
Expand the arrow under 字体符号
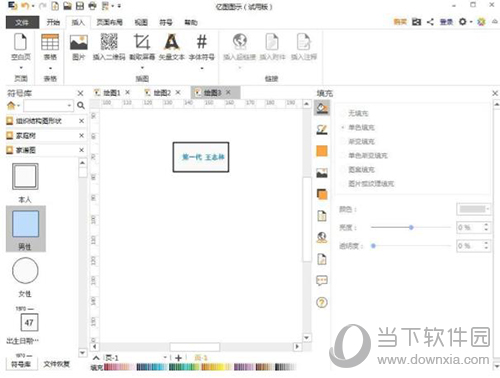tap(202, 68)
